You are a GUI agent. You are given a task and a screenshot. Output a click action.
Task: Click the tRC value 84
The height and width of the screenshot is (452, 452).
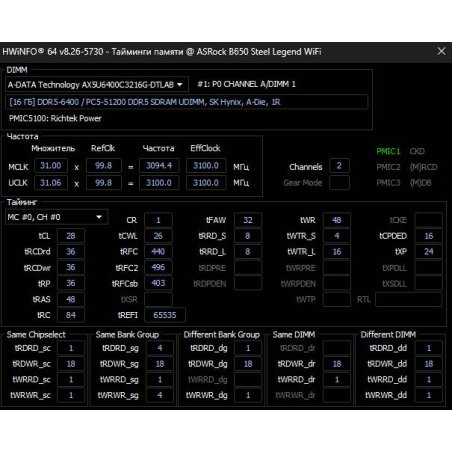point(71,315)
